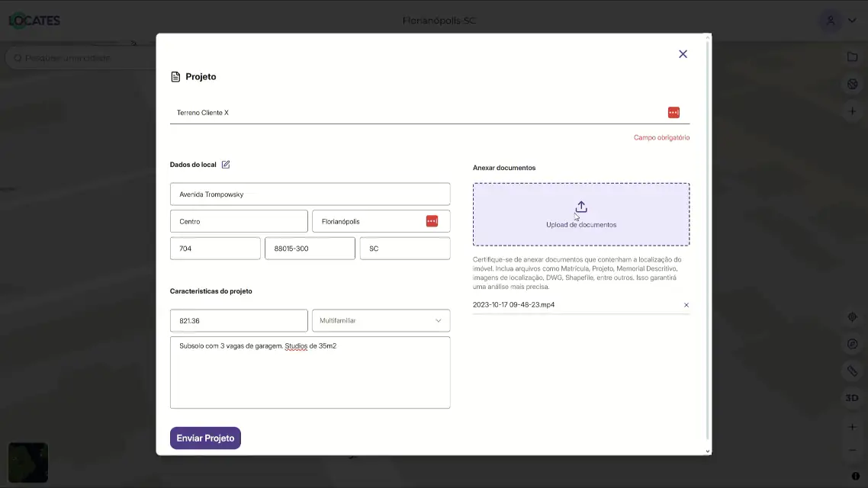This screenshot has width=868, height=488.
Task: Click the document icon beside the Projeto title
Action: (175, 77)
